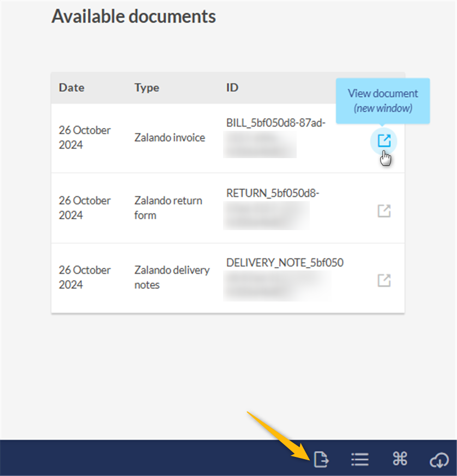The width and height of the screenshot is (457, 476).
Task: Click the command key symbol icon
Action: (x=400, y=459)
